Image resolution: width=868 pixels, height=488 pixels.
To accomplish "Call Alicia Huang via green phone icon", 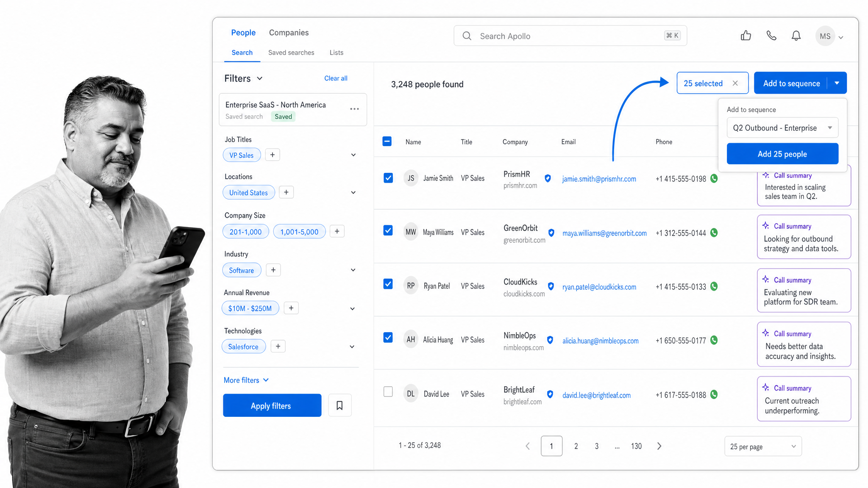I will (714, 340).
